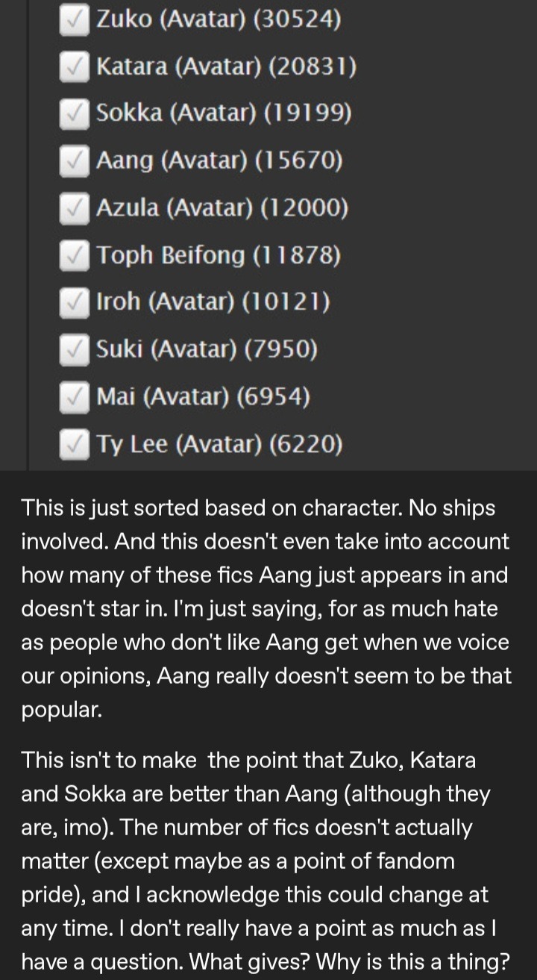The width and height of the screenshot is (537, 980).
Task: Toggle the Suki (Avatar) checkbox
Action: coord(75,349)
